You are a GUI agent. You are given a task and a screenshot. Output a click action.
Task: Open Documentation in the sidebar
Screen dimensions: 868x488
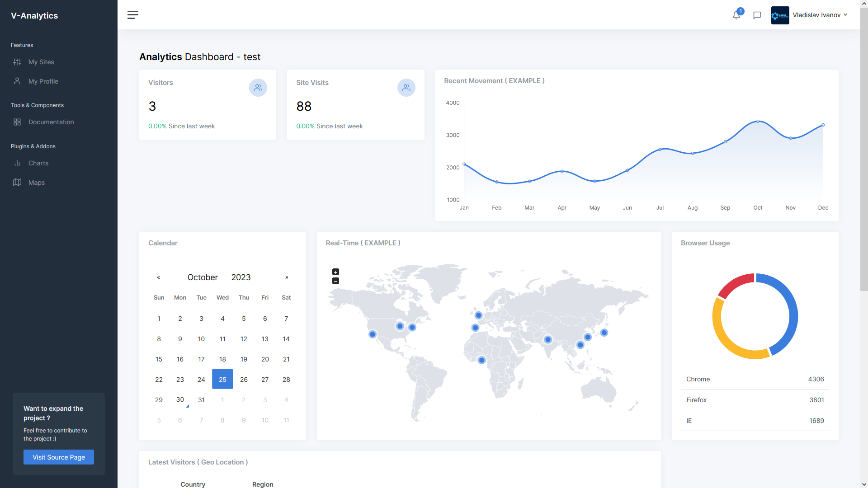pyautogui.click(x=51, y=122)
